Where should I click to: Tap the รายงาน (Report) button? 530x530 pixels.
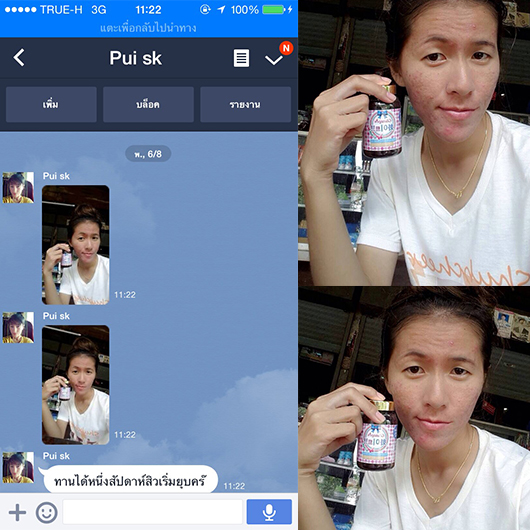tap(245, 104)
